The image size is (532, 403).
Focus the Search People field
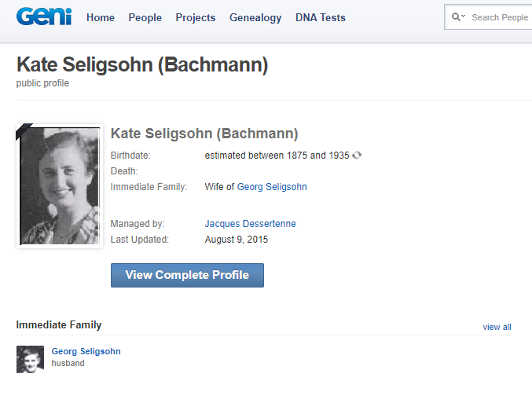coord(500,17)
